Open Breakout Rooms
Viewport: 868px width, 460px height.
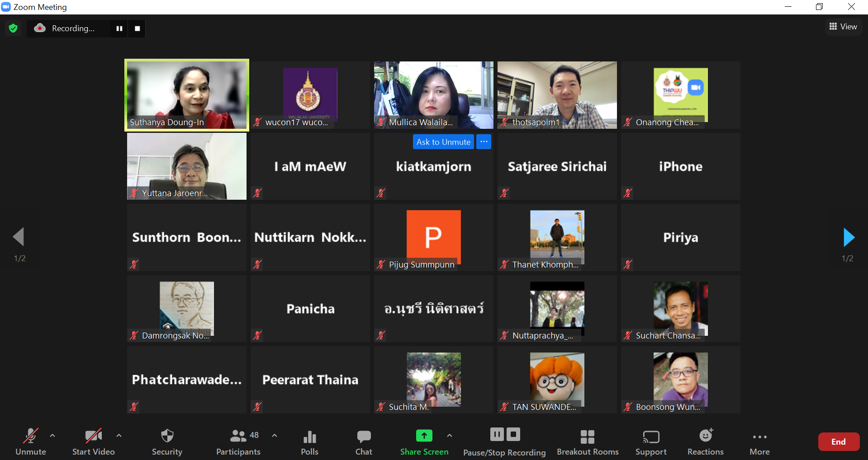point(588,442)
